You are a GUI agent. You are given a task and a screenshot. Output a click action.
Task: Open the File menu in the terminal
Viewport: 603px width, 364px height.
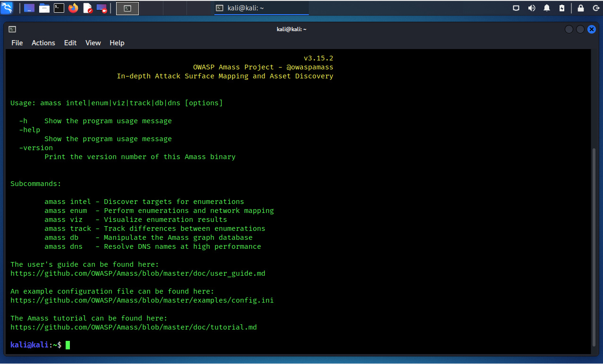[17, 43]
